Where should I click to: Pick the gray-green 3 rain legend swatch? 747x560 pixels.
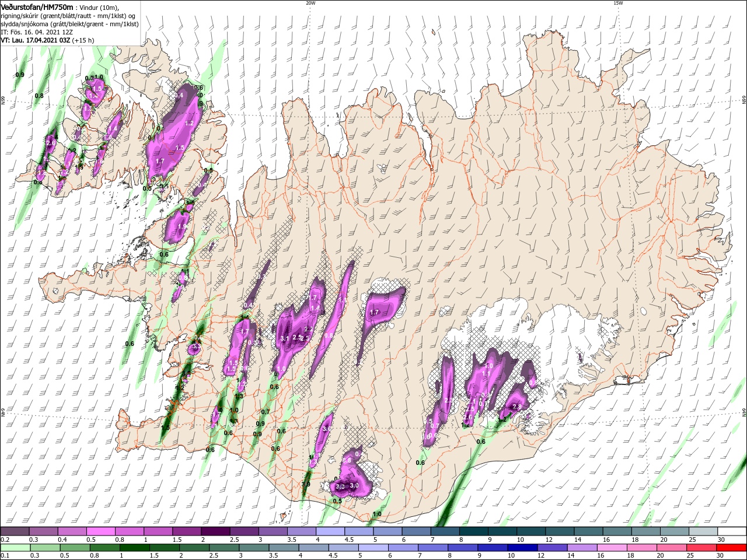254,548
